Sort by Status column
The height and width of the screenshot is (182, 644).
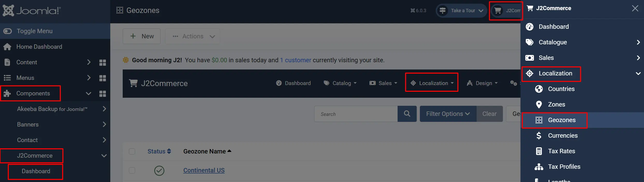159,151
